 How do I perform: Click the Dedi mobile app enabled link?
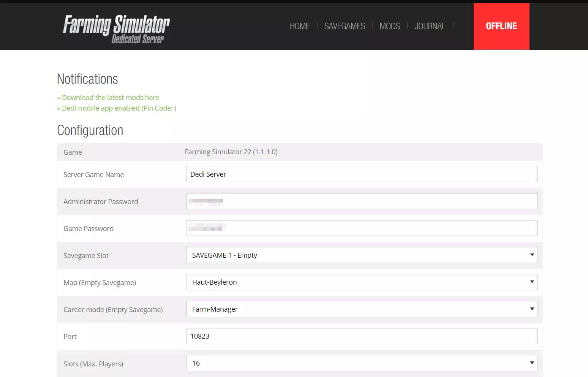pyautogui.click(x=119, y=108)
